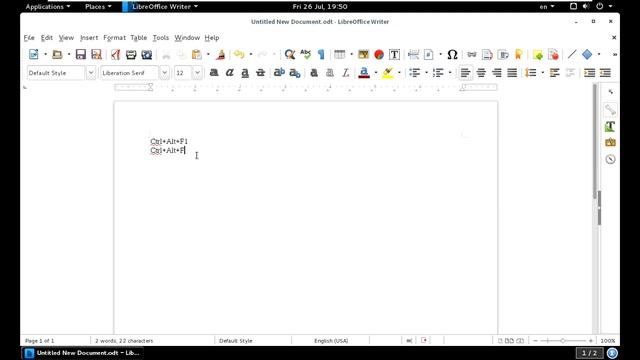Screen dimensions: 640x360
Task: Expand the Font Name dropdown
Action: tap(164, 73)
